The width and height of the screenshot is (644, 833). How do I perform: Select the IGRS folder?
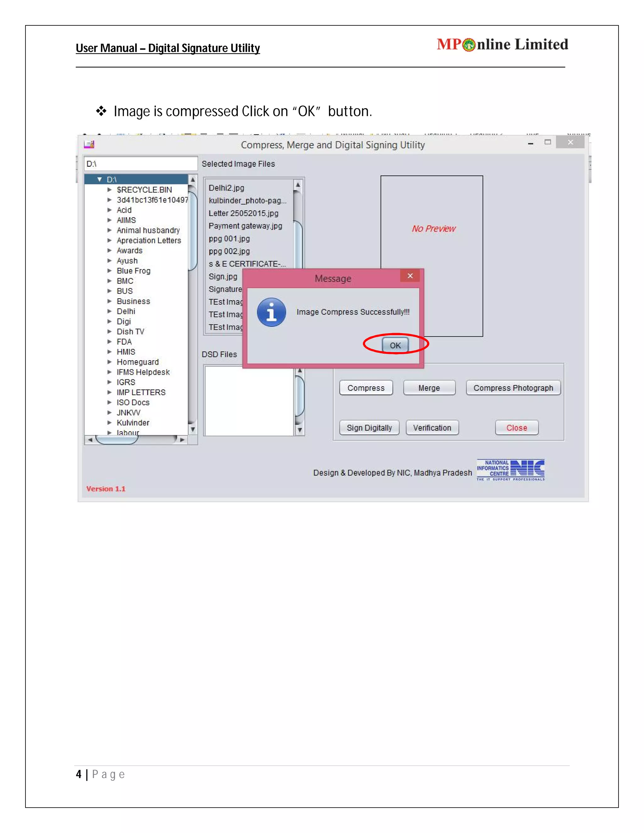[126, 382]
